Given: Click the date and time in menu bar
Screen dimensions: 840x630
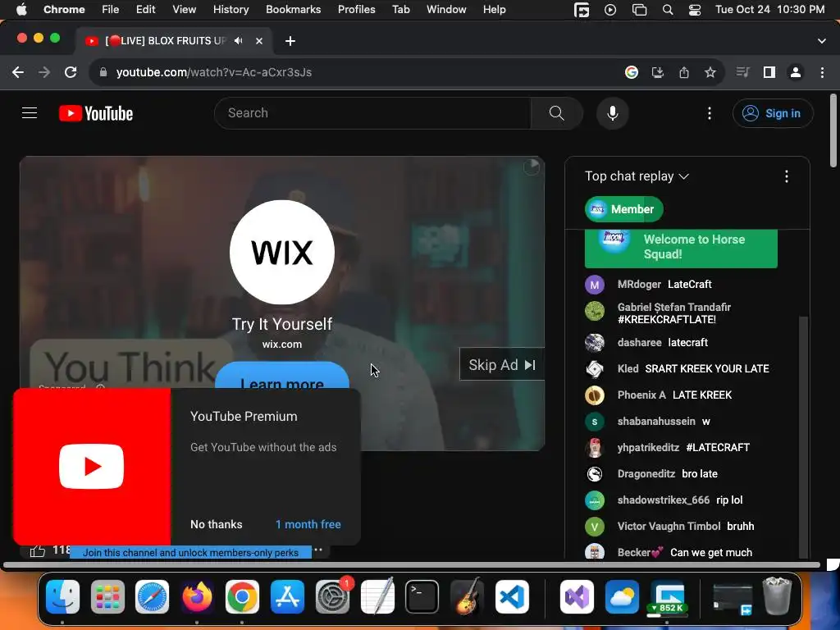Looking at the screenshot, I should [x=769, y=10].
